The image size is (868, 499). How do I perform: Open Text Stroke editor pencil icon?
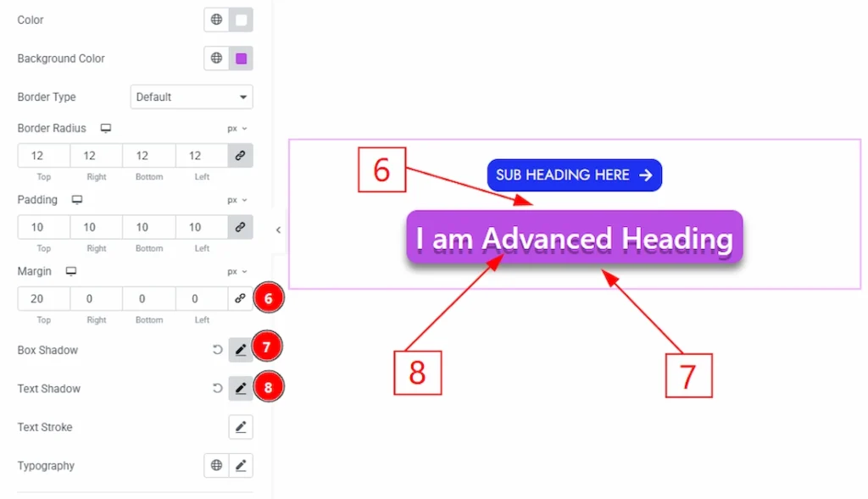pos(241,427)
